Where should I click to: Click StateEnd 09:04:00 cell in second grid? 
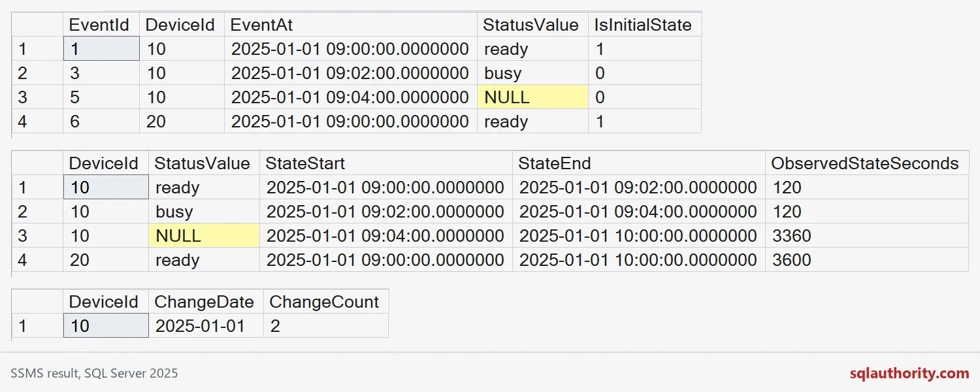coord(639,212)
